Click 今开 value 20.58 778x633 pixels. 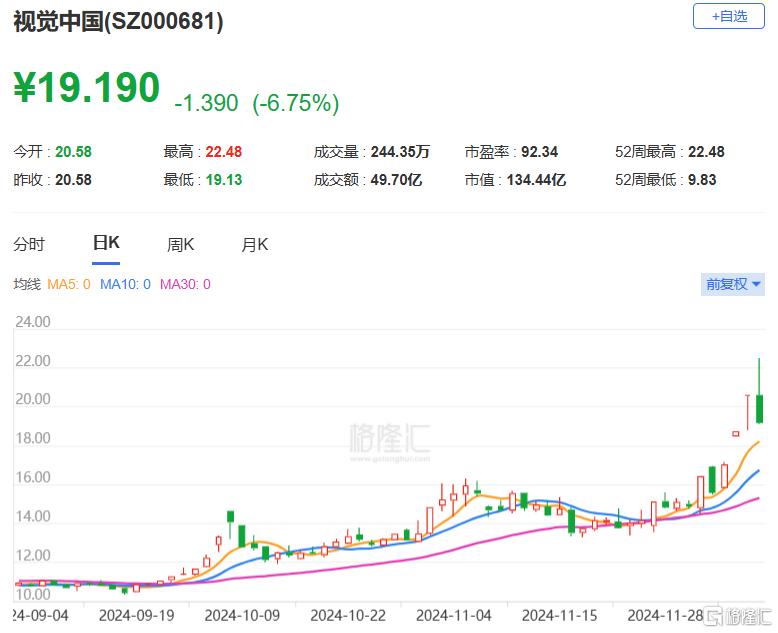[x=73, y=152]
